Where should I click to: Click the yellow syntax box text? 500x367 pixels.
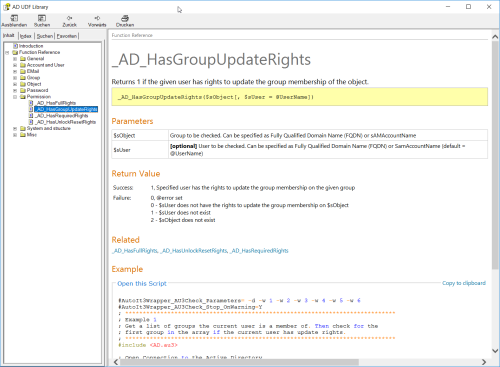tap(216, 97)
